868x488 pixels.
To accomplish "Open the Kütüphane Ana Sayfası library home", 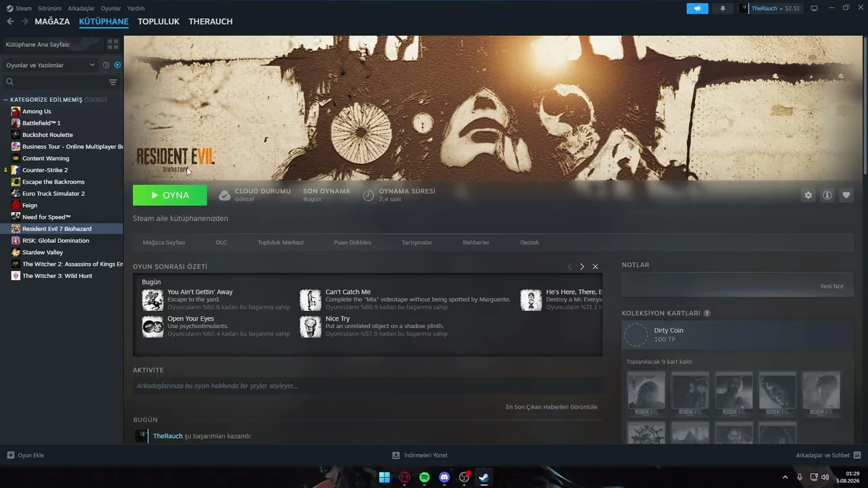I will pyautogui.click(x=52, y=44).
